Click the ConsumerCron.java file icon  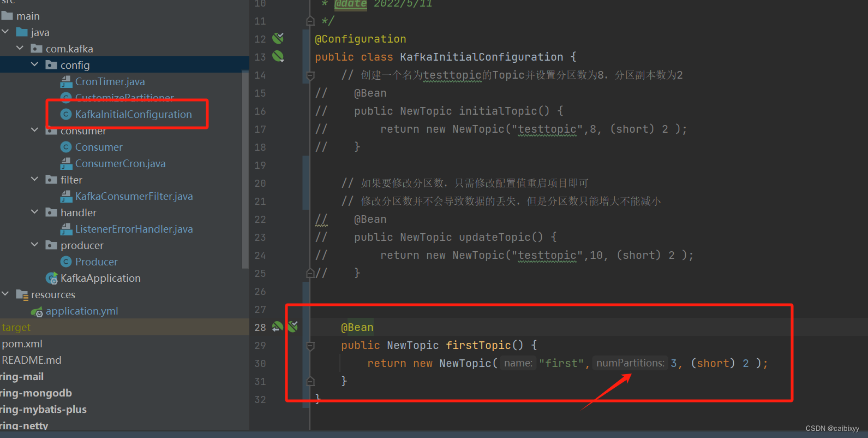click(66, 163)
